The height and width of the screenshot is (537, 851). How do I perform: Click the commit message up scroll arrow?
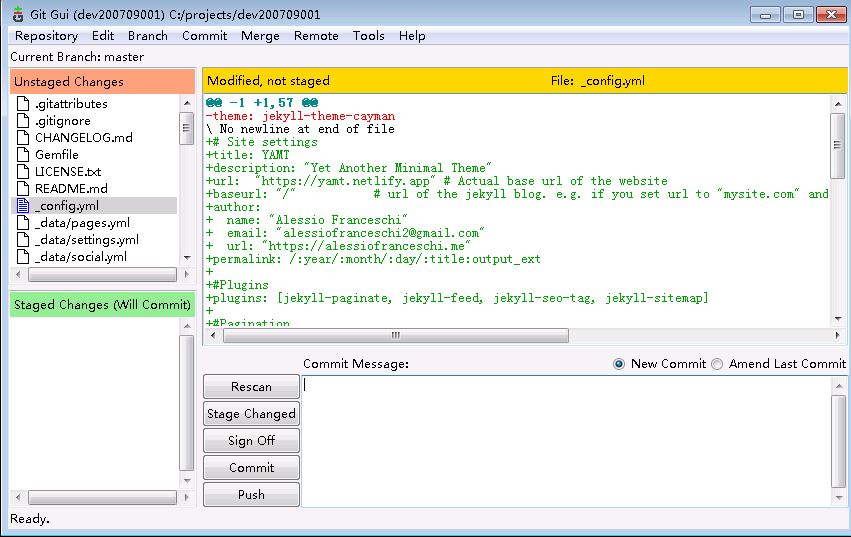(x=839, y=386)
